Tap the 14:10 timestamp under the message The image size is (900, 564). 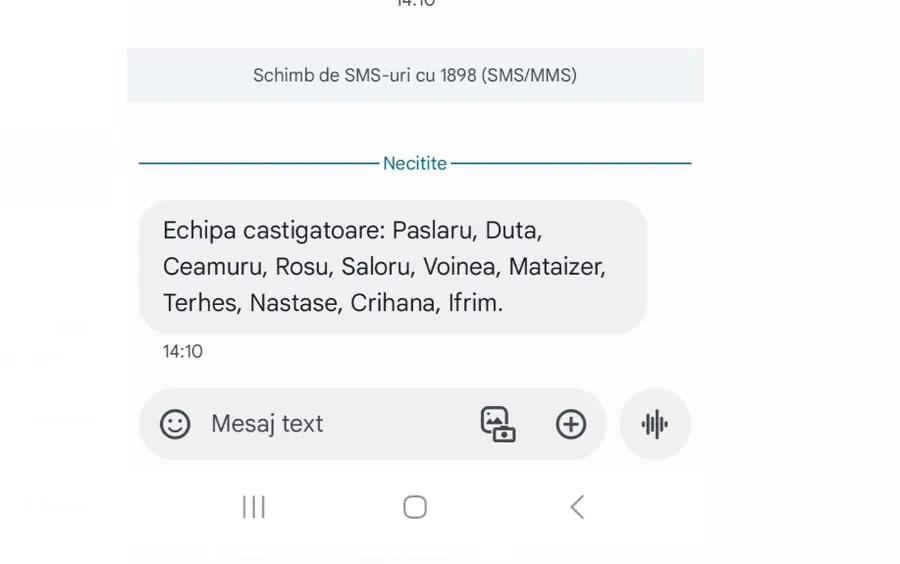(183, 351)
